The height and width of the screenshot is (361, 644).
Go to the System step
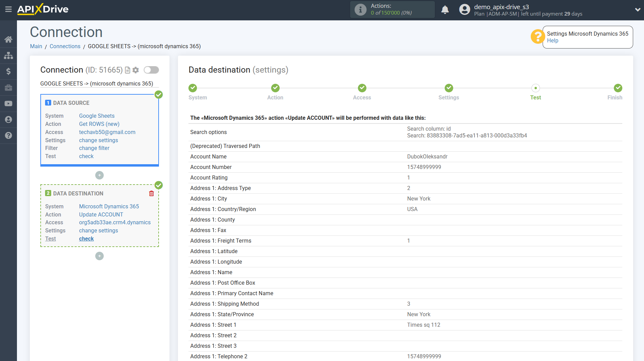[193, 88]
